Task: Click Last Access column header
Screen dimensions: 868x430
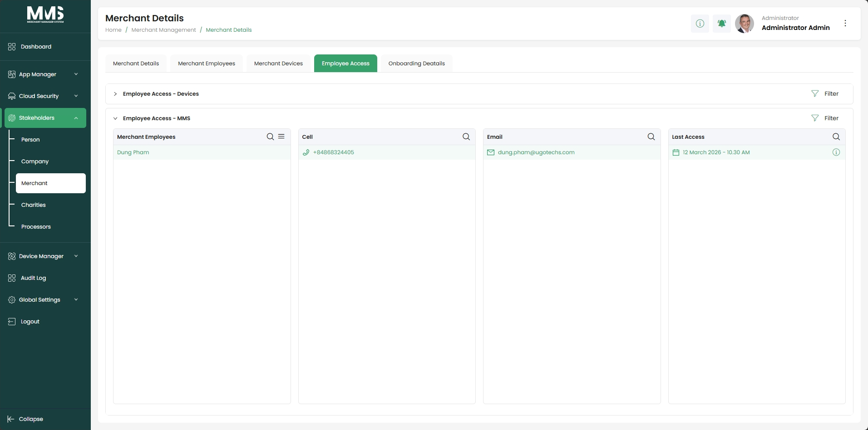Action: 688,137
